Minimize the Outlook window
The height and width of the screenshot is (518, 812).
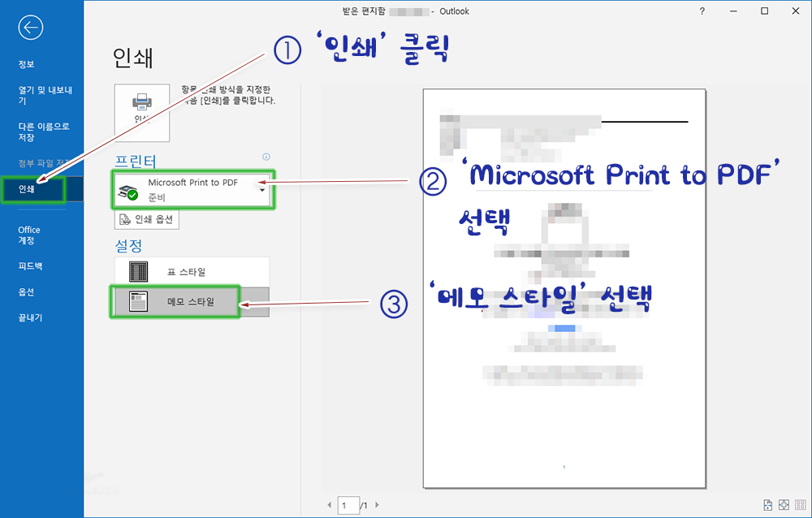[x=733, y=11]
